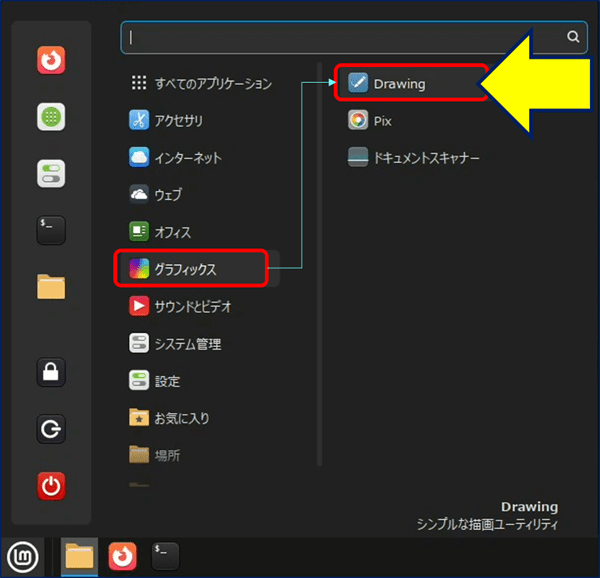Open System Settings from the favorites sidebar
Viewport: 600px width, 578px height.
click(51, 174)
